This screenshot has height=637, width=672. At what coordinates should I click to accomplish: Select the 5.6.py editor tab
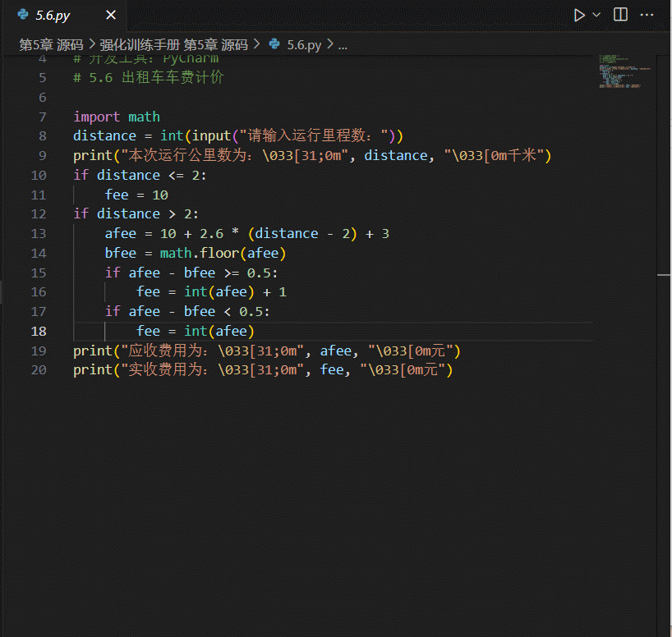coord(65,16)
